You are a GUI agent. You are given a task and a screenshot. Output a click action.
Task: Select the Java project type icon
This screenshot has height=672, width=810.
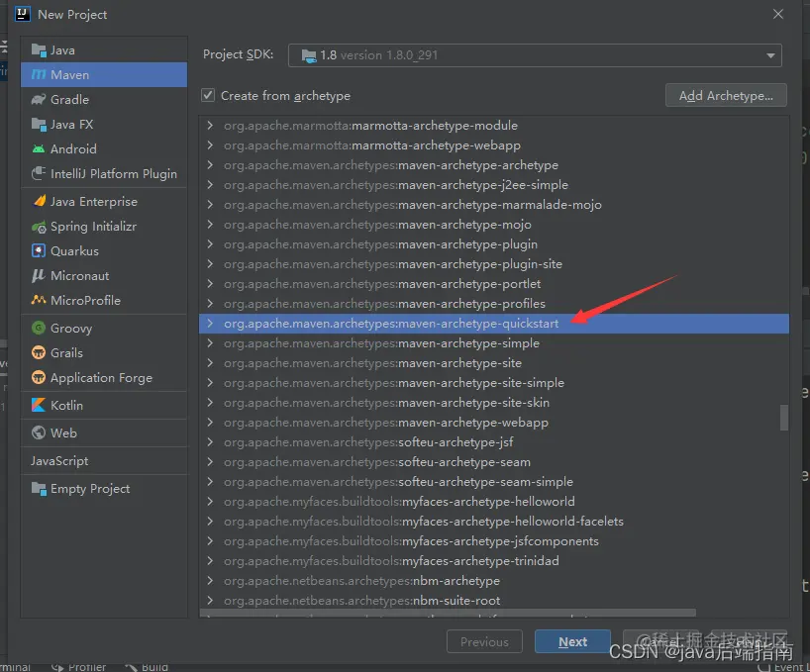coord(39,50)
